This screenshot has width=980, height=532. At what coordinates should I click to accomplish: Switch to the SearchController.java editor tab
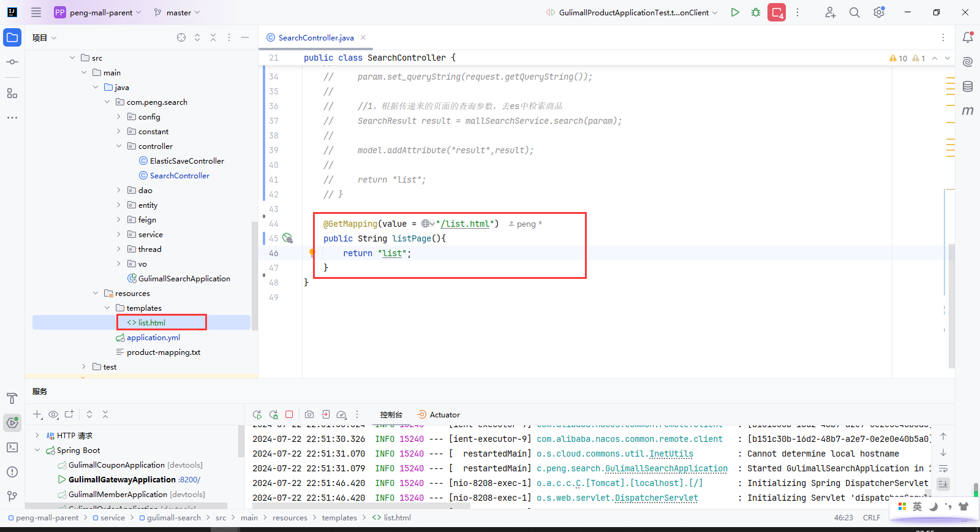tap(316, 37)
